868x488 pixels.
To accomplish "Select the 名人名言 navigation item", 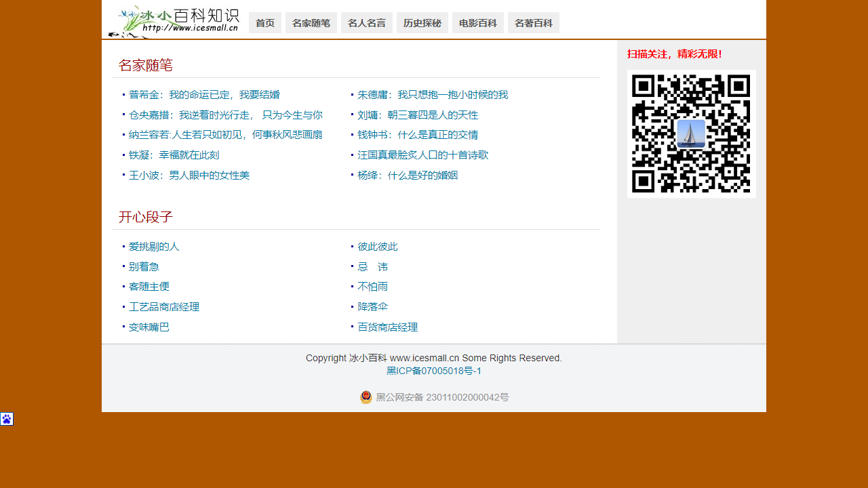I will [367, 23].
